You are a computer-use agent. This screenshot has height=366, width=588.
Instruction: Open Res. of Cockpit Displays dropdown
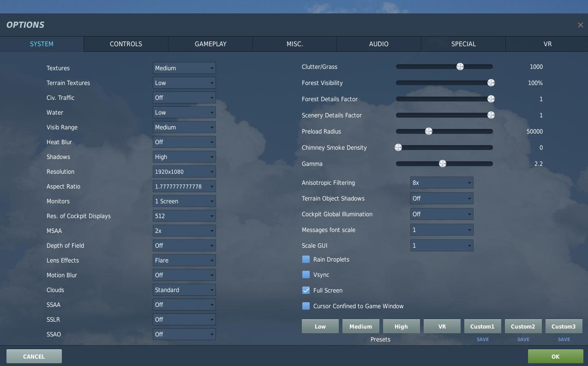tap(184, 216)
